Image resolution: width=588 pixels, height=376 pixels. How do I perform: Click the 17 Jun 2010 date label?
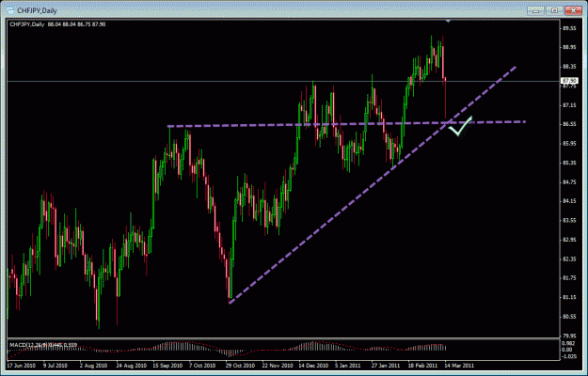tap(21, 366)
